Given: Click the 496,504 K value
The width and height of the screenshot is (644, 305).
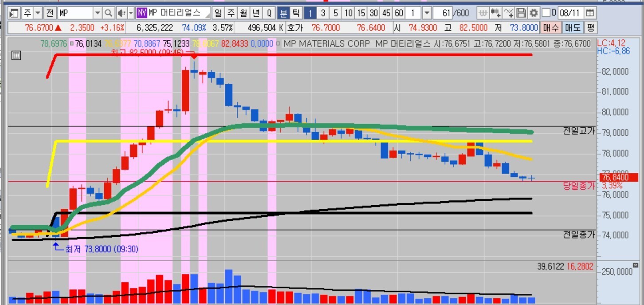Looking at the screenshot, I should 266,28.
